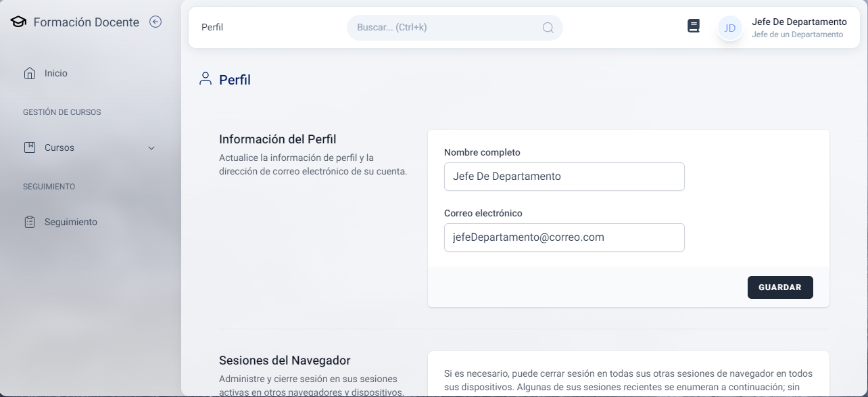The width and height of the screenshot is (868, 397).
Task: Click the Correo electrónico input field
Action: point(564,237)
